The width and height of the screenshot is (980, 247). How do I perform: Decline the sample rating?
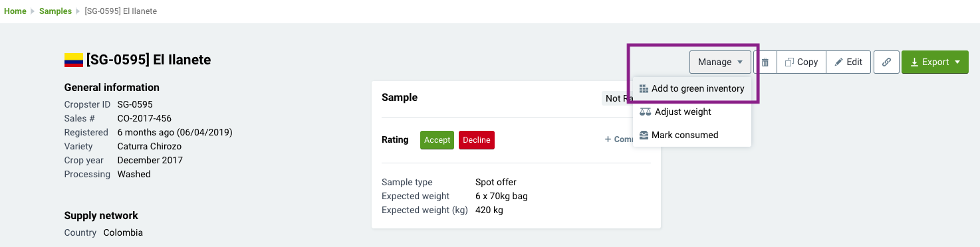[x=477, y=140]
